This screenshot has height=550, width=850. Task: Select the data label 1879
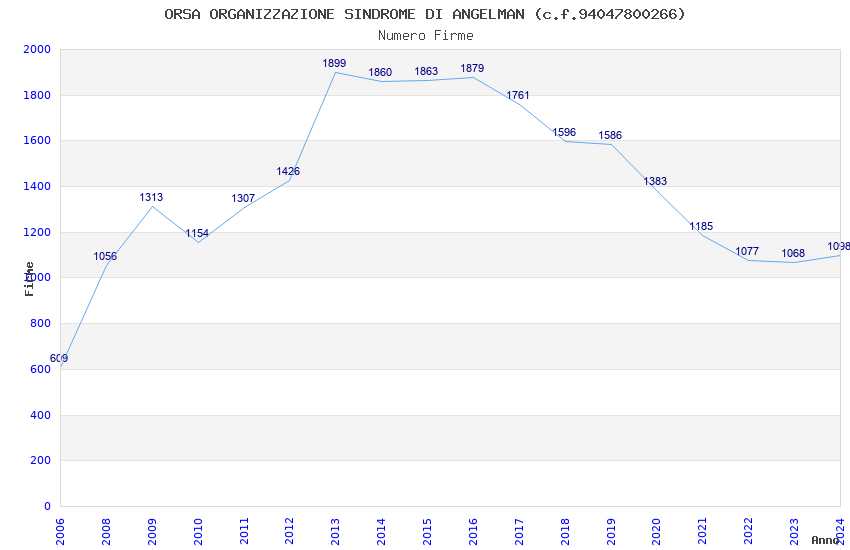[472, 68]
